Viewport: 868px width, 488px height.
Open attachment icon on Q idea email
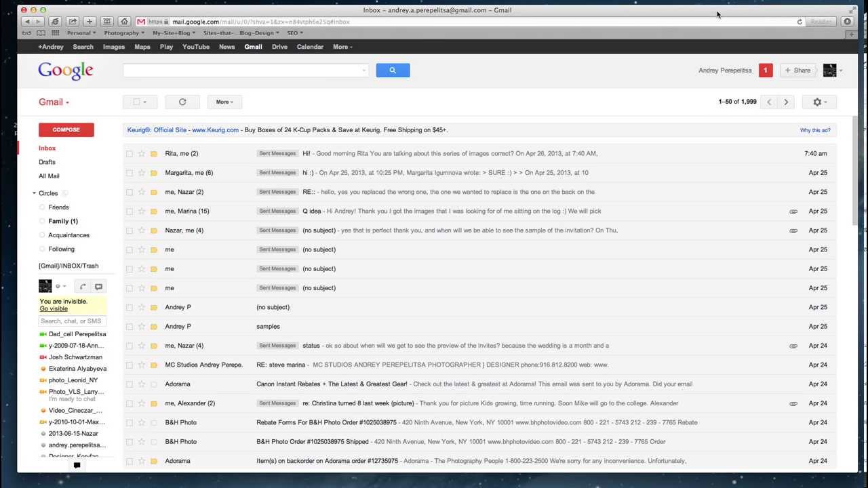[x=793, y=211]
